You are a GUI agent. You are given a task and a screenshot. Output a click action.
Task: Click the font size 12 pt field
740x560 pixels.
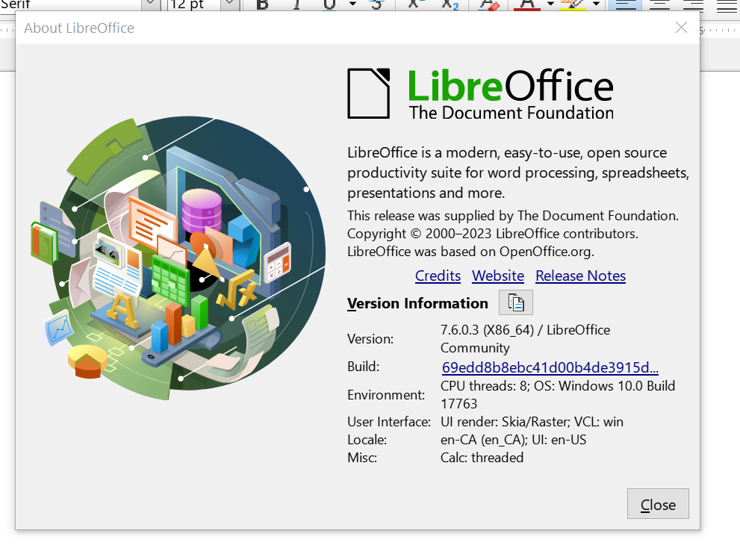point(193,4)
